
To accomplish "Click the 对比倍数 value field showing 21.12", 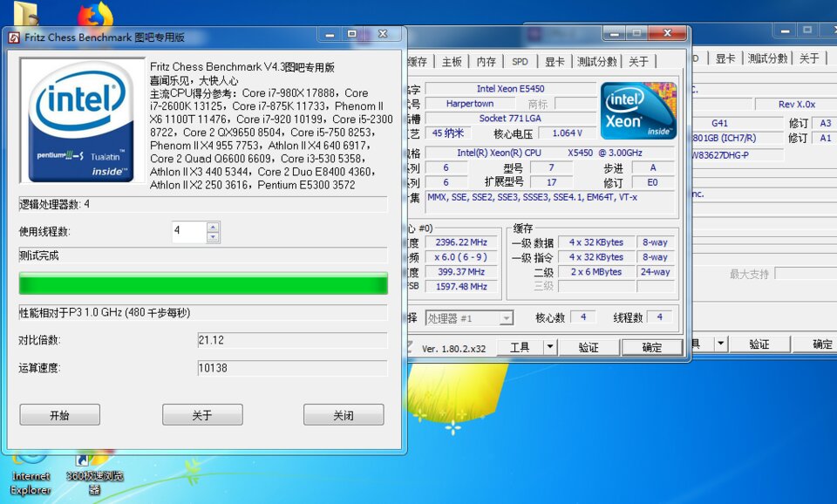I will pos(292,340).
